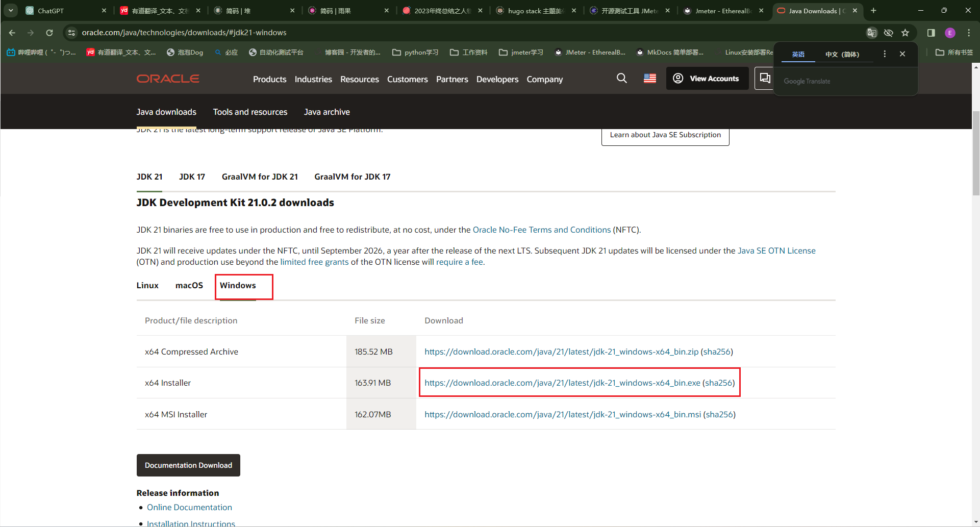Open the Customers menu
980x527 pixels.
(x=407, y=79)
